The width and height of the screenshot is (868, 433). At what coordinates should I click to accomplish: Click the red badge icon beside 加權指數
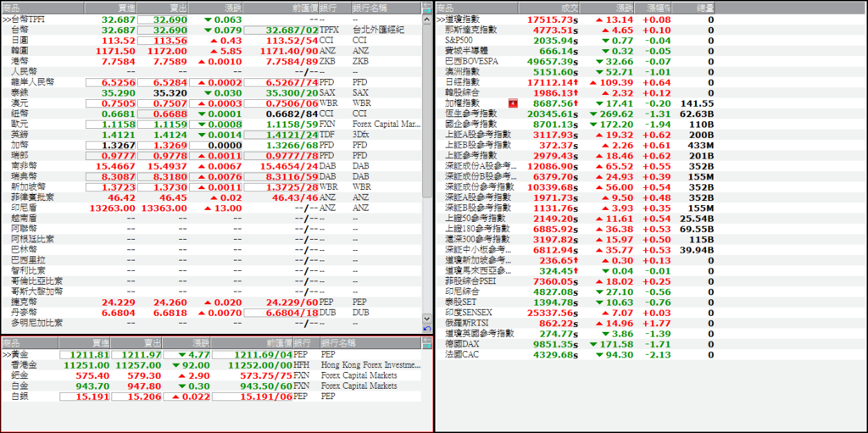(513, 103)
